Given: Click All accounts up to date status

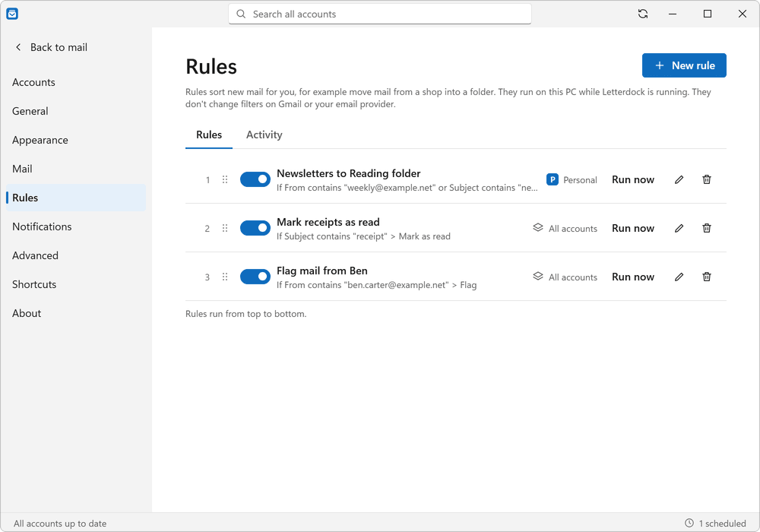Looking at the screenshot, I should click(60, 524).
